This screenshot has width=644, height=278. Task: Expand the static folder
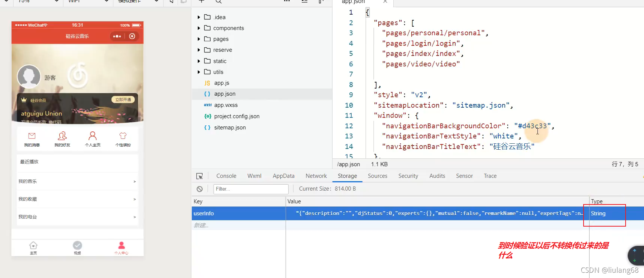(x=199, y=61)
